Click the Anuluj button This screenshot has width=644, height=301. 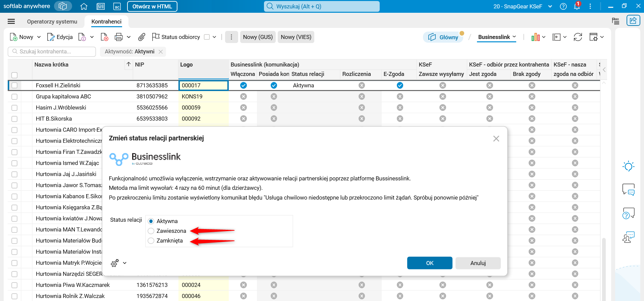click(x=478, y=263)
